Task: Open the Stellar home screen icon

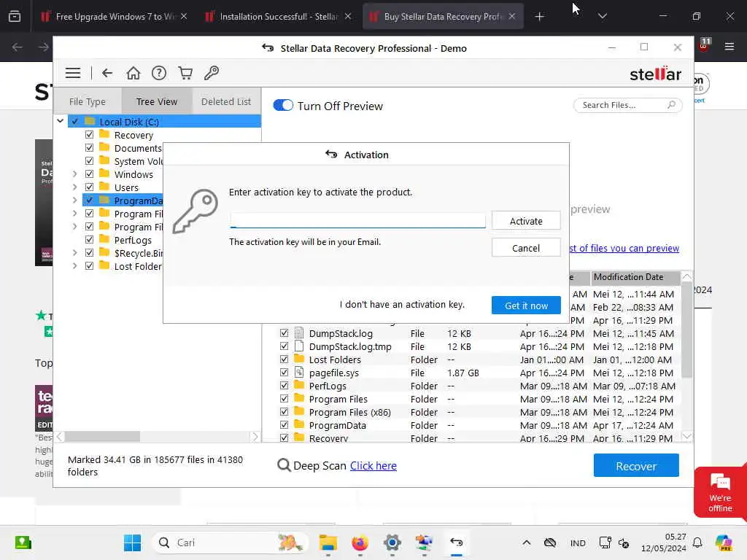Action: [x=133, y=73]
